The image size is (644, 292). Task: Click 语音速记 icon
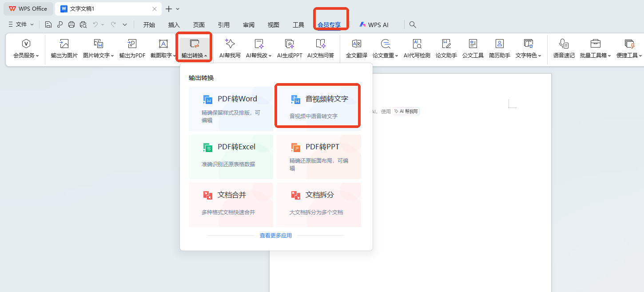point(564,44)
